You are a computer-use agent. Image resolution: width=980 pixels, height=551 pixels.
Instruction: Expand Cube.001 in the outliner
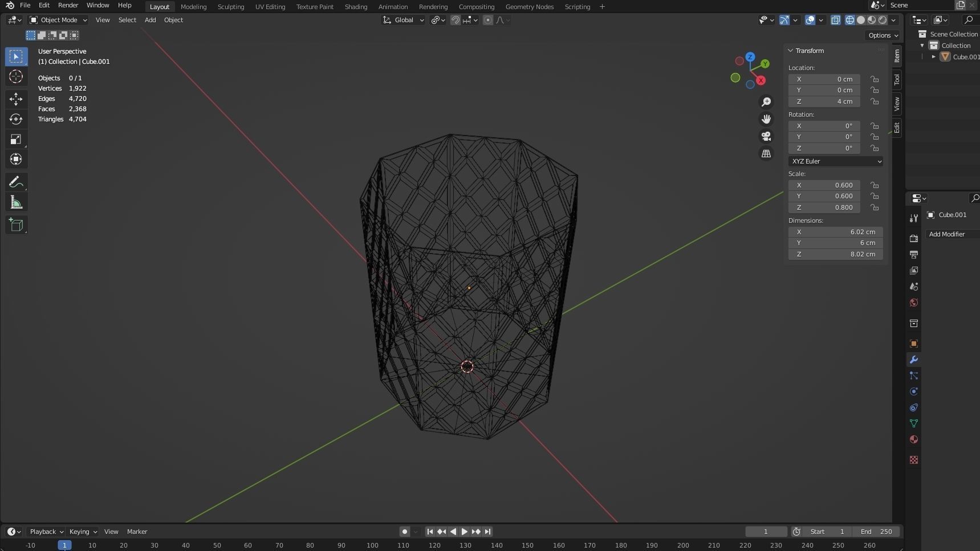point(934,57)
